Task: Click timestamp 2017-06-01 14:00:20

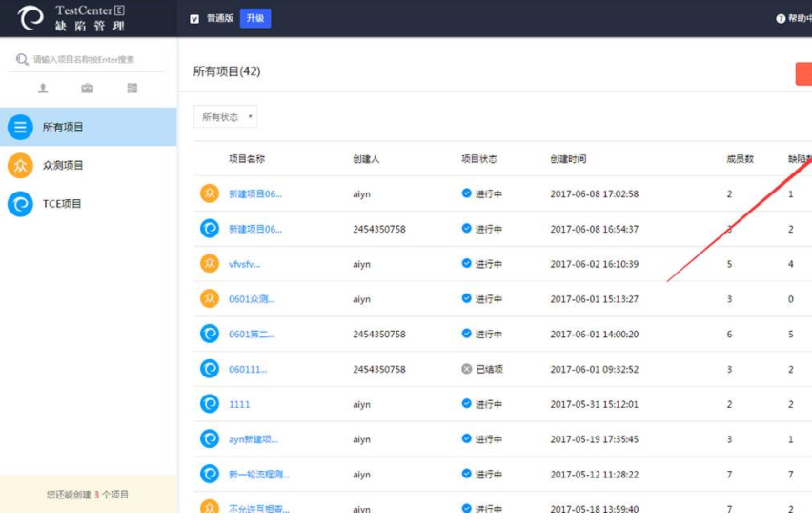Action: tap(595, 335)
